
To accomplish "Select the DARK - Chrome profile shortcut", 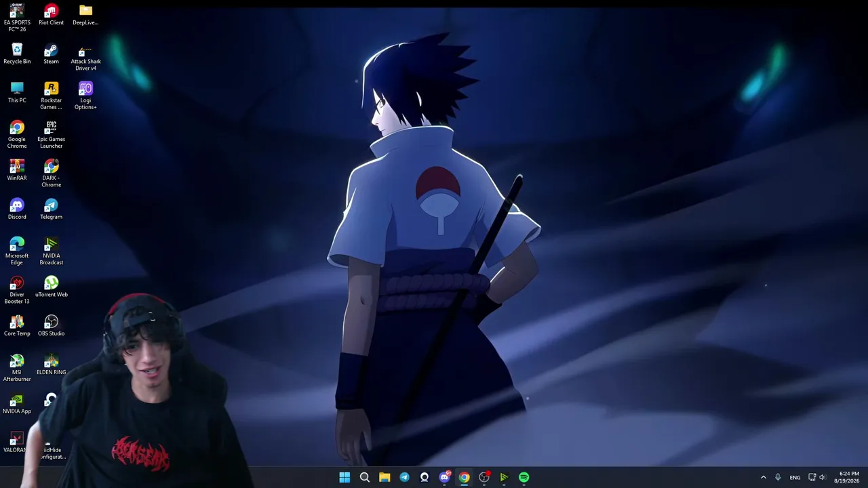I will (51, 174).
